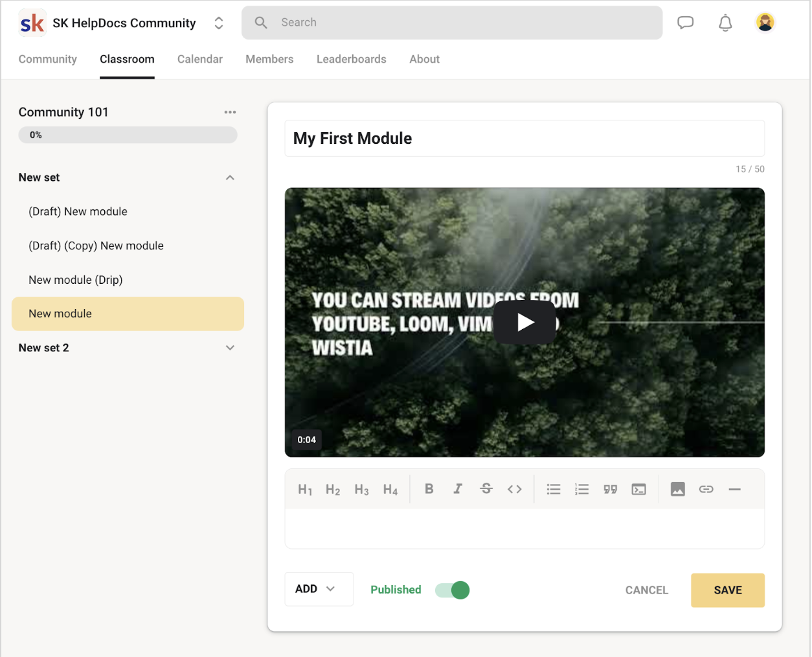Insert inline code with brackets icon
Image resolution: width=812 pixels, height=657 pixels.
[x=515, y=489]
